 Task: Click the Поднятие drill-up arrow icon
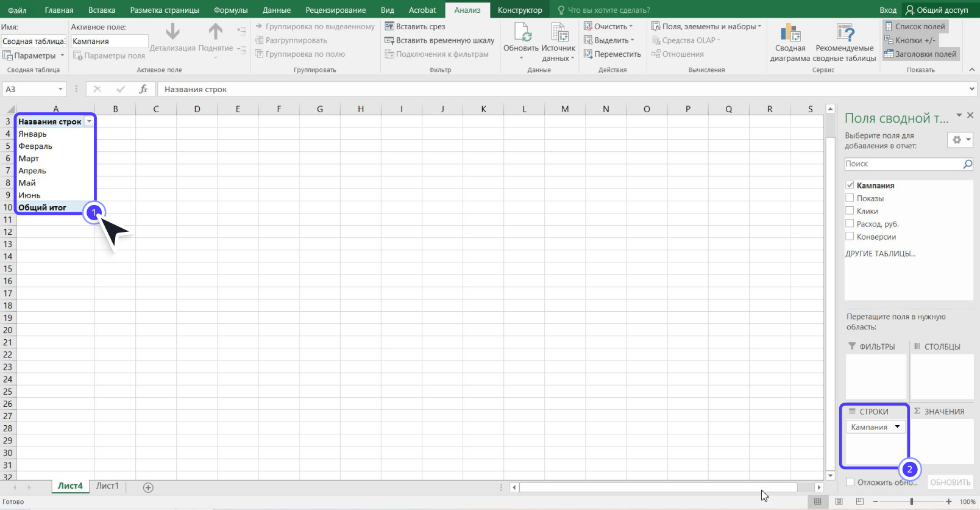click(x=216, y=32)
